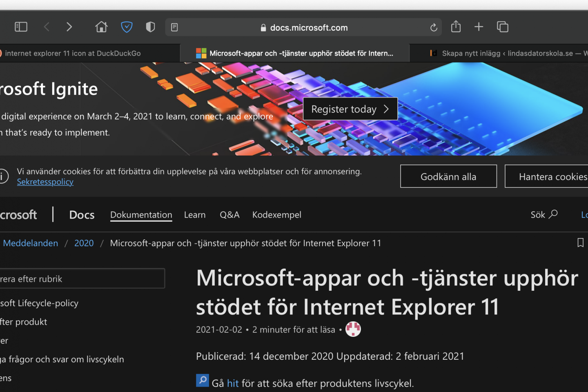The image size is (588, 392).
Task: Click the cookie info icon
Action: click(x=3, y=176)
